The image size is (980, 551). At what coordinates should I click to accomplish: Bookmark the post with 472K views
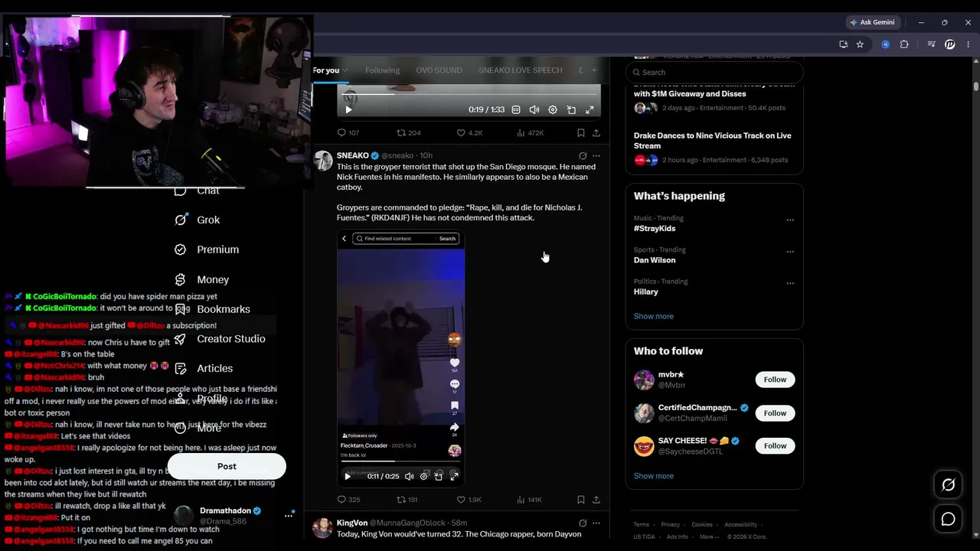(x=581, y=132)
